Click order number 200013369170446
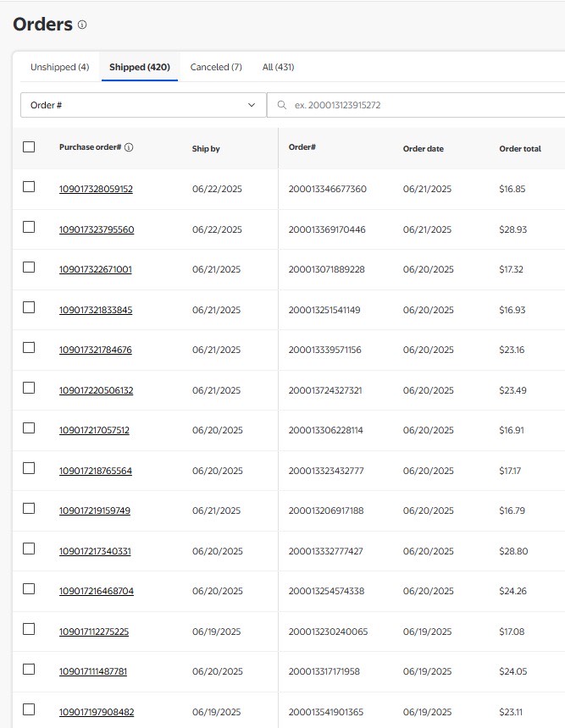 (327, 229)
